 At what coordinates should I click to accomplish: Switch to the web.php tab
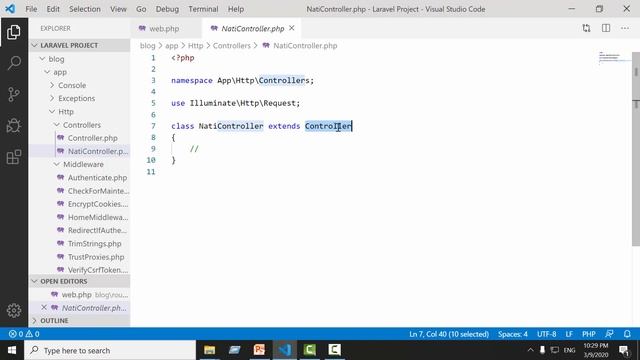(x=164, y=28)
